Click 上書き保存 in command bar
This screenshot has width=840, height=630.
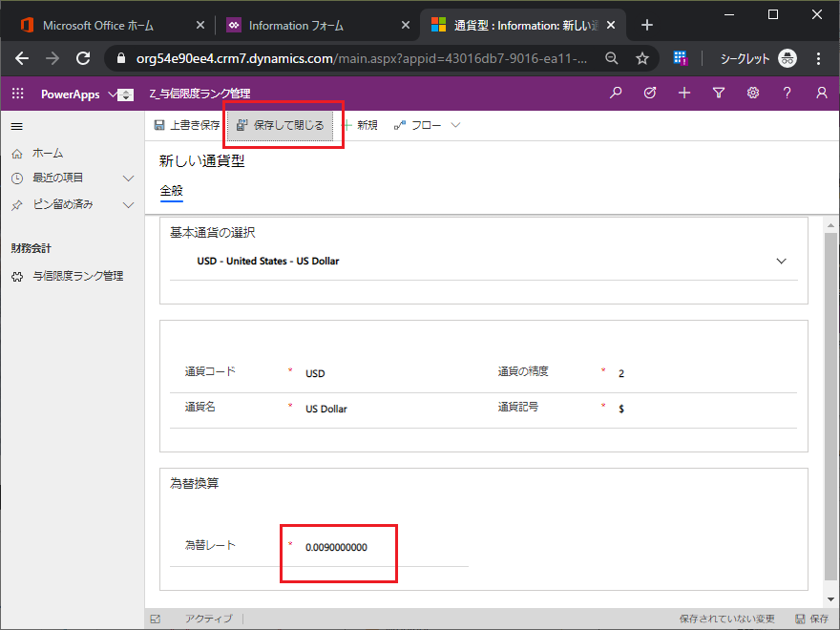click(x=187, y=125)
